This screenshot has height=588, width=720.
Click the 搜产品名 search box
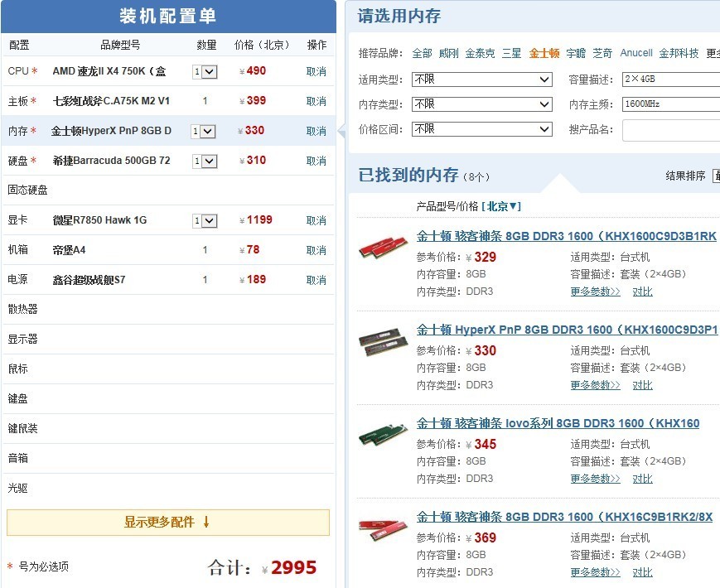tap(669, 129)
